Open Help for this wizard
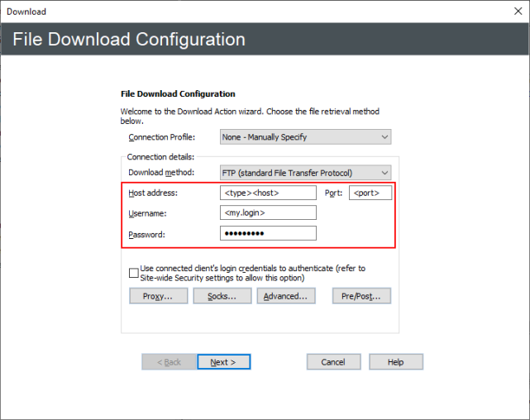Viewport: 530px width, 420px height. 395,362
